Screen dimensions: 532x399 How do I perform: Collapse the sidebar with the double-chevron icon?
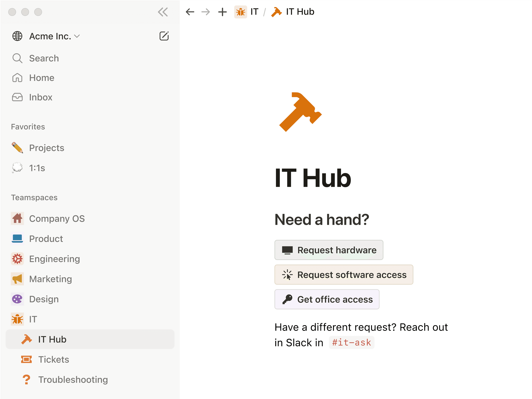[x=163, y=12]
